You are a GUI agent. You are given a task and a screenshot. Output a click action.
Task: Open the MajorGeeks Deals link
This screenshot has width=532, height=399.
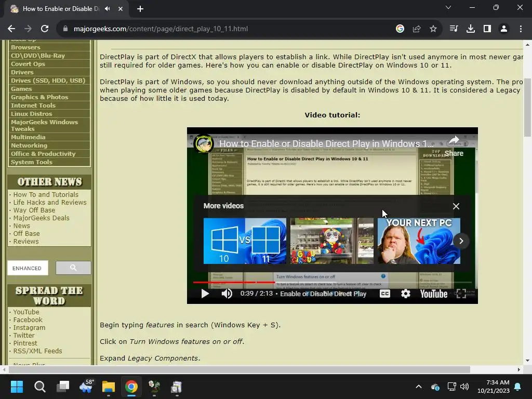tap(42, 218)
